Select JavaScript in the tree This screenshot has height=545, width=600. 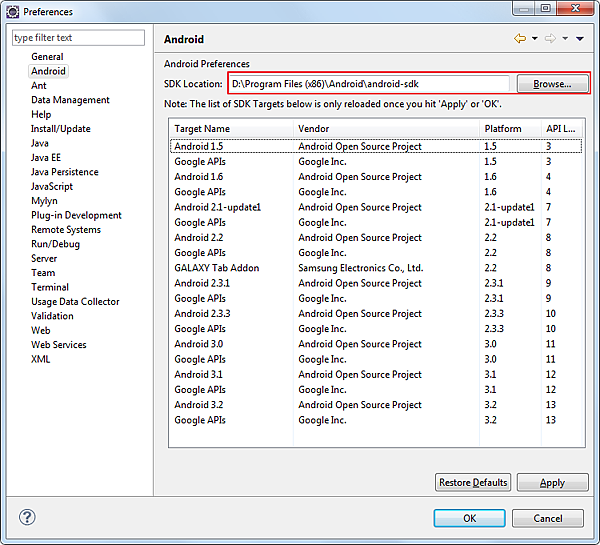click(x=52, y=186)
